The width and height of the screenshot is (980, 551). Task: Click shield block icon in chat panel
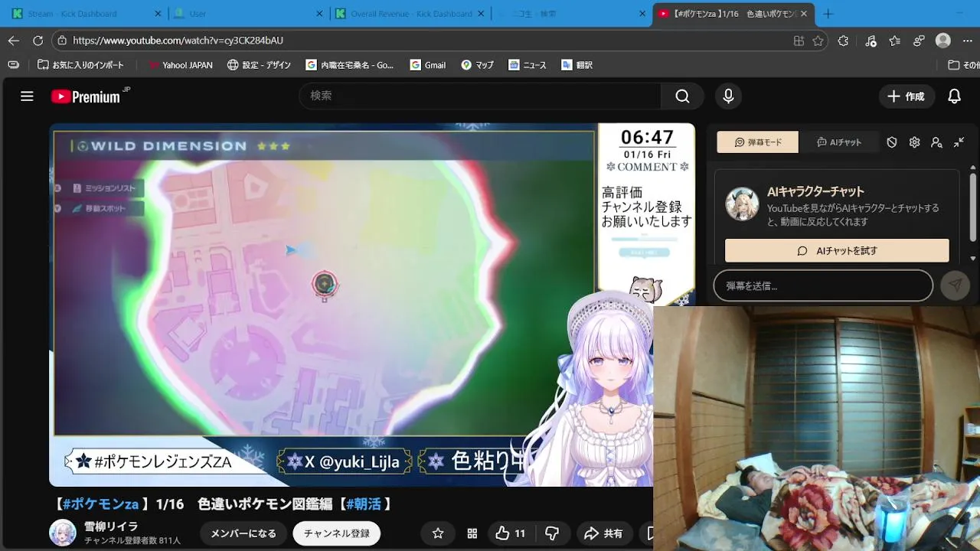pyautogui.click(x=892, y=142)
